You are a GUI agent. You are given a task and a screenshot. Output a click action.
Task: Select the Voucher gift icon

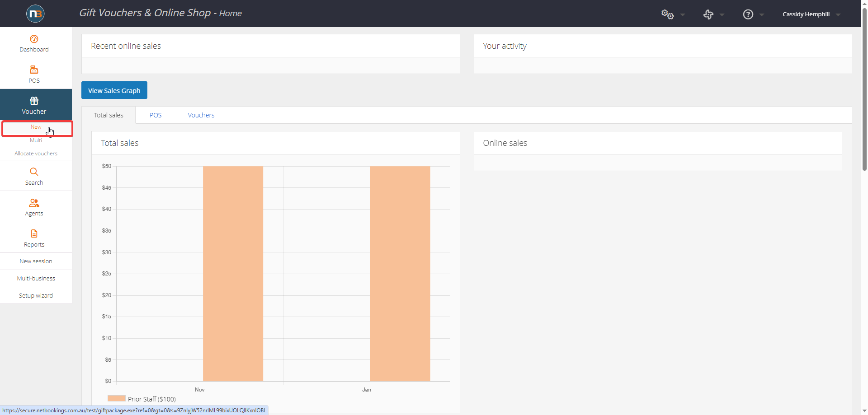[x=34, y=100]
